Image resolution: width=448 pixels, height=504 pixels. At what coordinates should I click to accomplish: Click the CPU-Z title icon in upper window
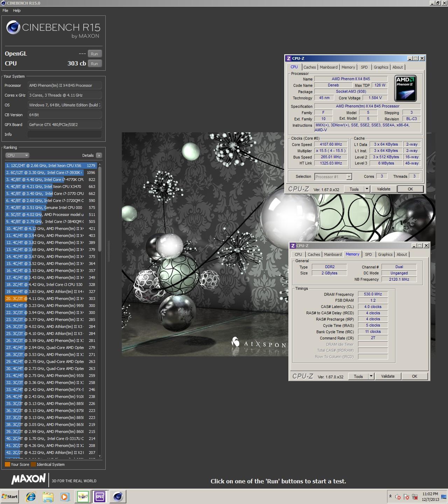tap(289, 58)
